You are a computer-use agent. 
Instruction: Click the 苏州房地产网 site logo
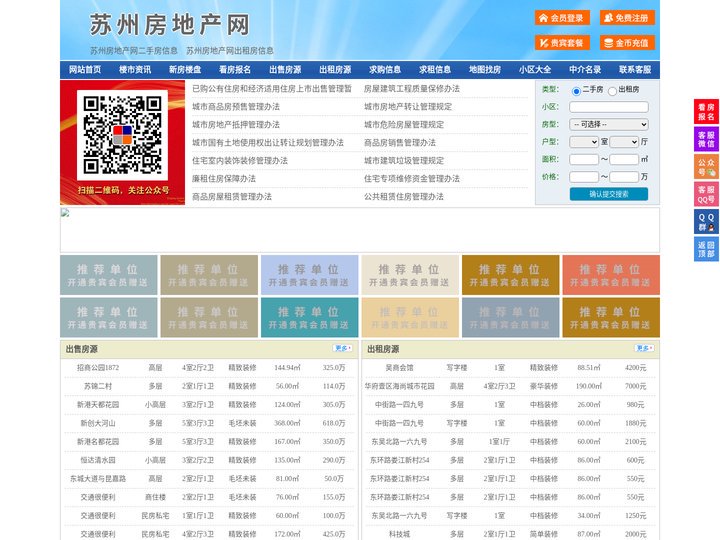[170, 25]
